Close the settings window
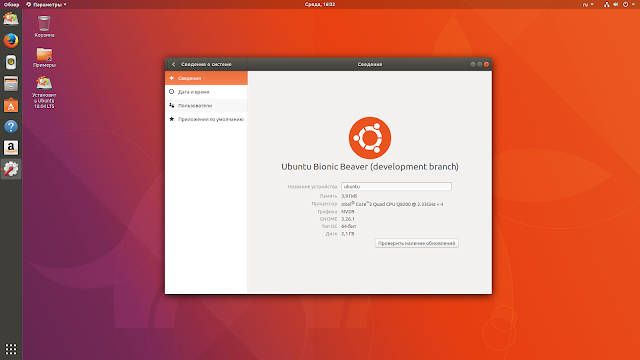Screen dimensions: 640x360 (x=487, y=64)
